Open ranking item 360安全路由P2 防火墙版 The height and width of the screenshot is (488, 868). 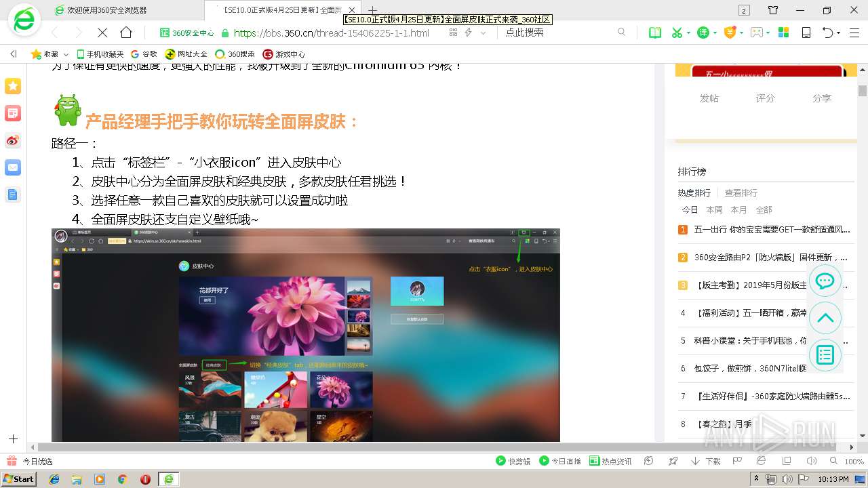pyautogui.click(x=772, y=258)
